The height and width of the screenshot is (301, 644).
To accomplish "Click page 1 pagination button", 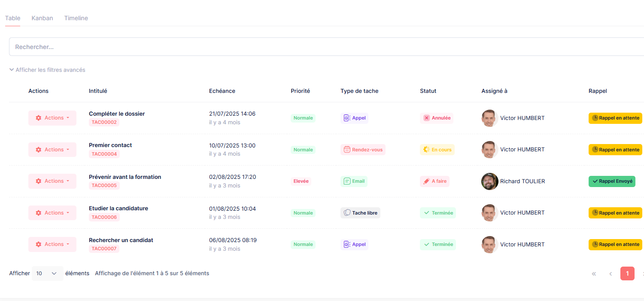I will 627,273.
